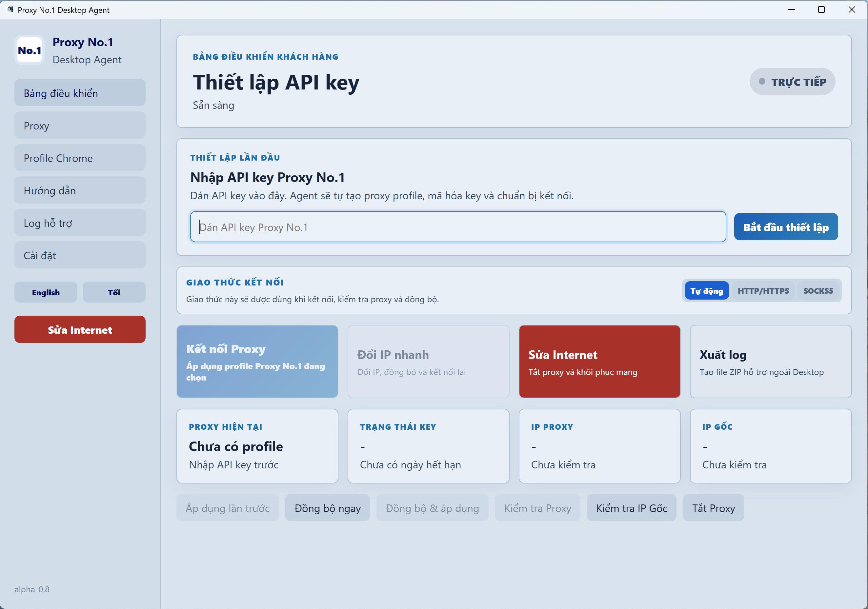Click the alpha-0.8 version label

tap(32, 589)
